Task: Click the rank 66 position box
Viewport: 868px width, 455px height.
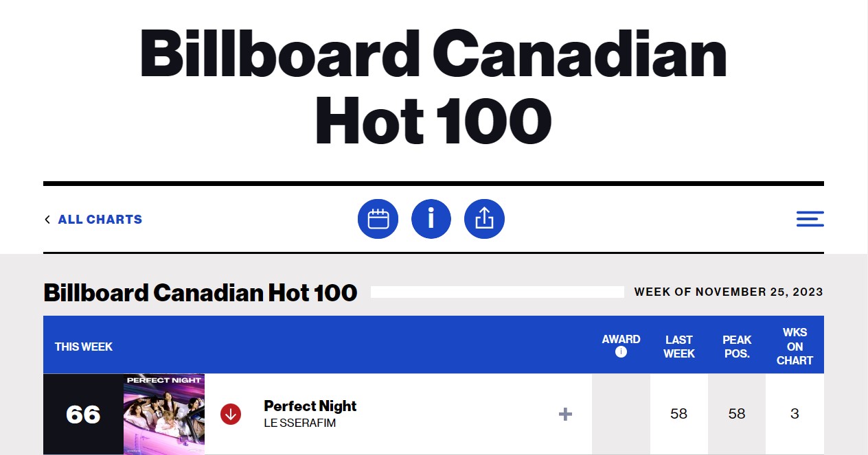Action: [83, 414]
